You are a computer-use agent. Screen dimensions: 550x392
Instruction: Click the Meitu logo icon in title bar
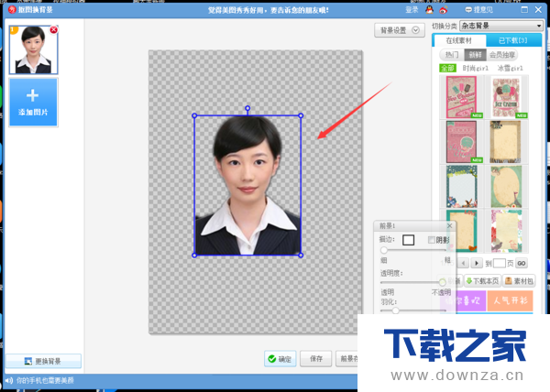(12, 10)
